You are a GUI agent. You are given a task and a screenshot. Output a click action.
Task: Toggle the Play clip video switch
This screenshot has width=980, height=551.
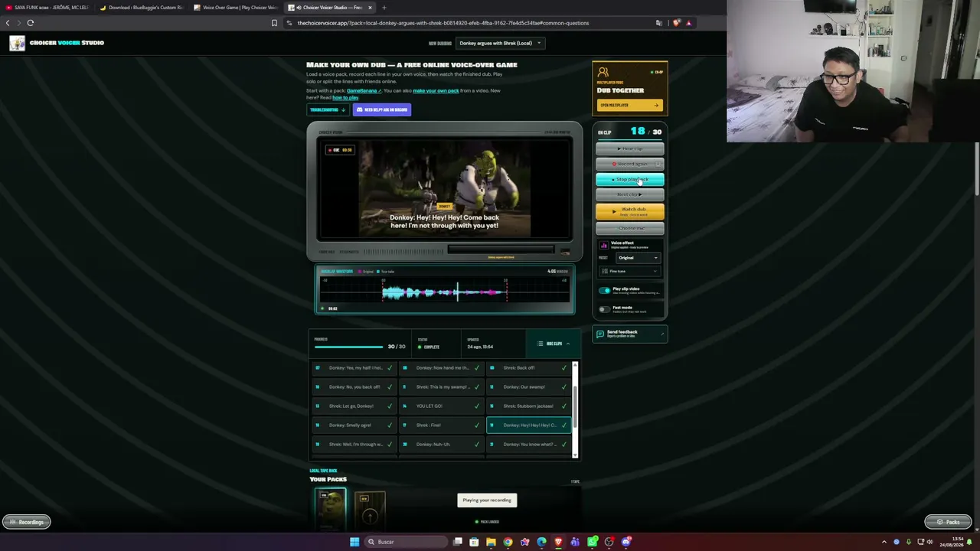coord(605,290)
